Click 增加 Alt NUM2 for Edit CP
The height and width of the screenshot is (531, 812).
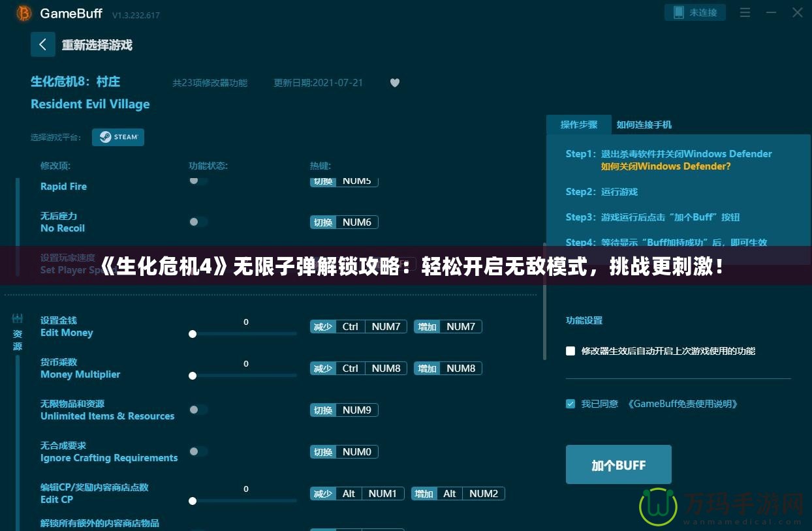pyautogui.click(x=458, y=494)
